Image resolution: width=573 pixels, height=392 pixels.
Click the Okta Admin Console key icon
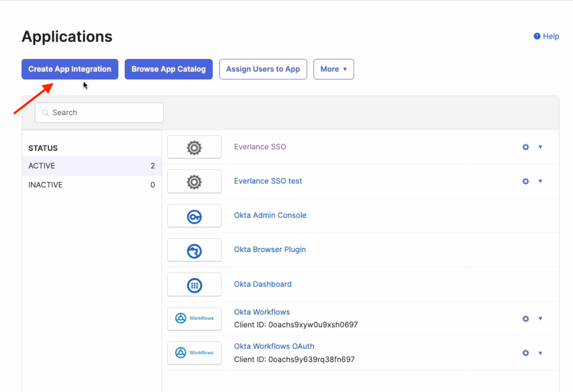pyautogui.click(x=194, y=216)
